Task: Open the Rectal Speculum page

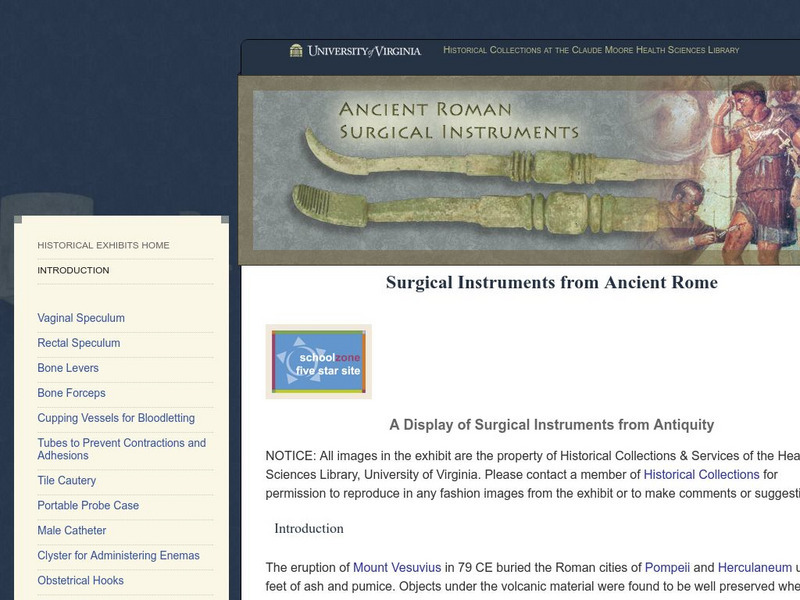Action: [x=79, y=343]
